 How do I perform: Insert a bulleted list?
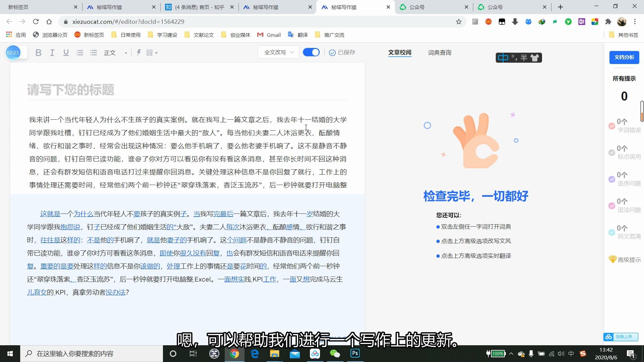(94, 53)
